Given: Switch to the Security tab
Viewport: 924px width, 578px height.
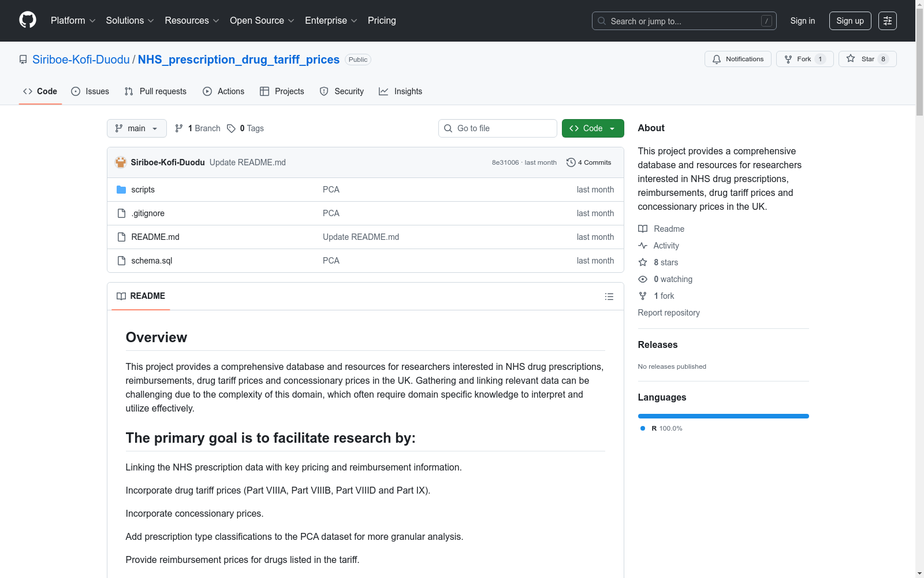Looking at the screenshot, I should click(342, 91).
